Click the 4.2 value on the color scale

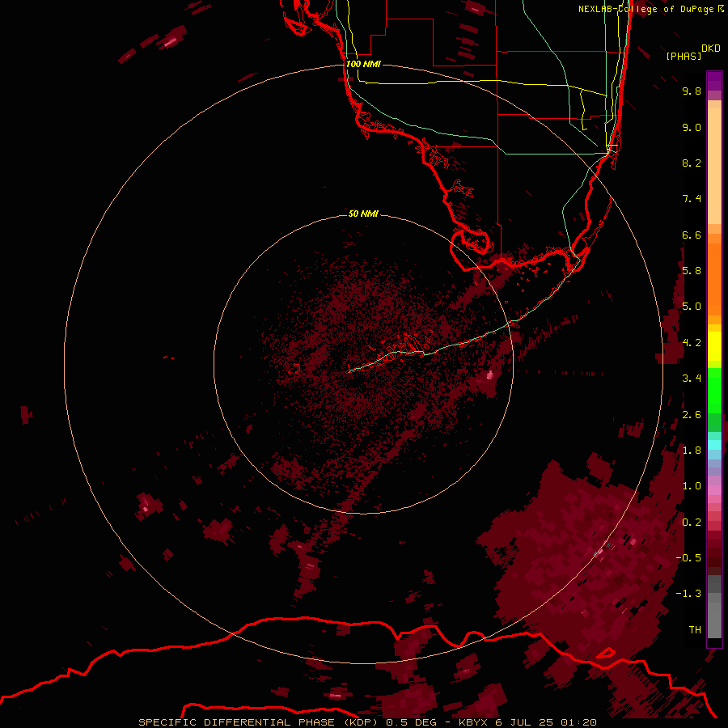[x=692, y=343]
